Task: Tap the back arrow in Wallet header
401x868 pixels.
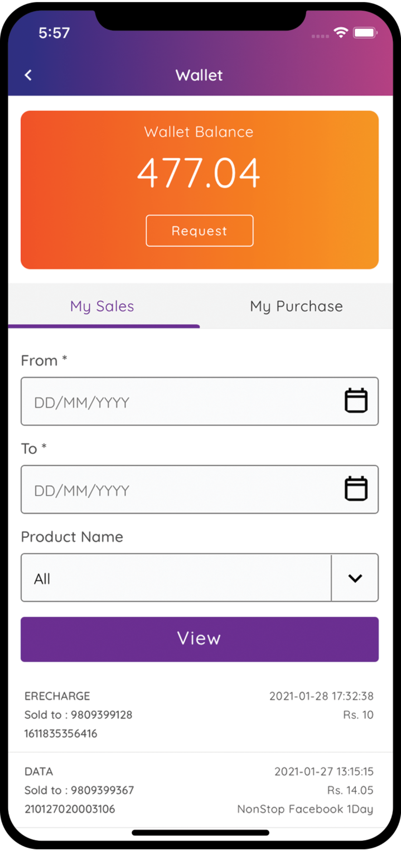Action: coord(28,75)
